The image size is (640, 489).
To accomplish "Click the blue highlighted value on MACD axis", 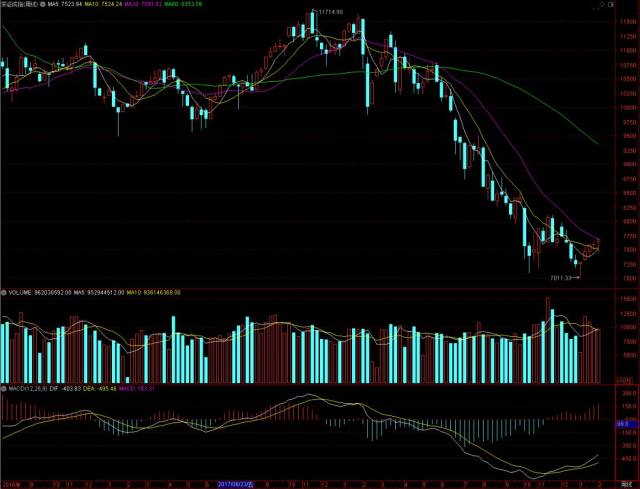I will pos(625,425).
